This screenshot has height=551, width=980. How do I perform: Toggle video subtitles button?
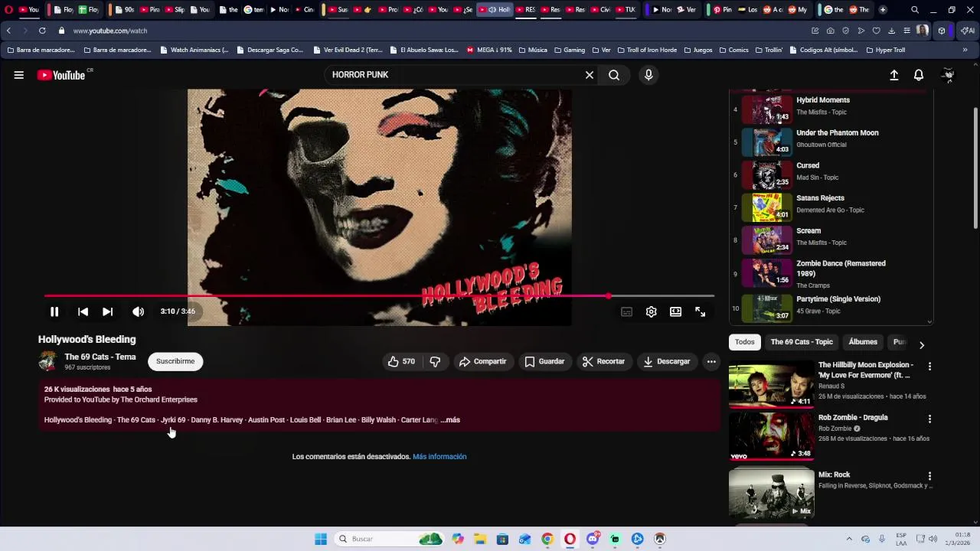pos(626,311)
